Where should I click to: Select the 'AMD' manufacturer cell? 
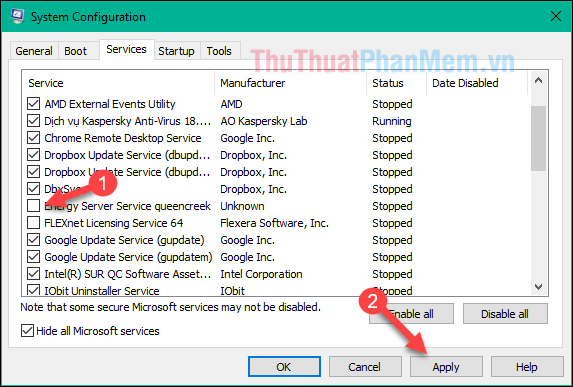pyautogui.click(x=231, y=104)
